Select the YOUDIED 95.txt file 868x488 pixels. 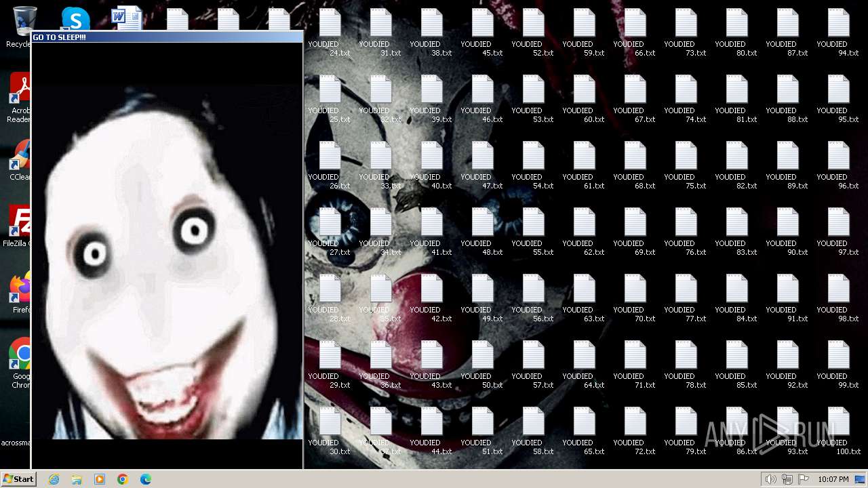(838, 100)
